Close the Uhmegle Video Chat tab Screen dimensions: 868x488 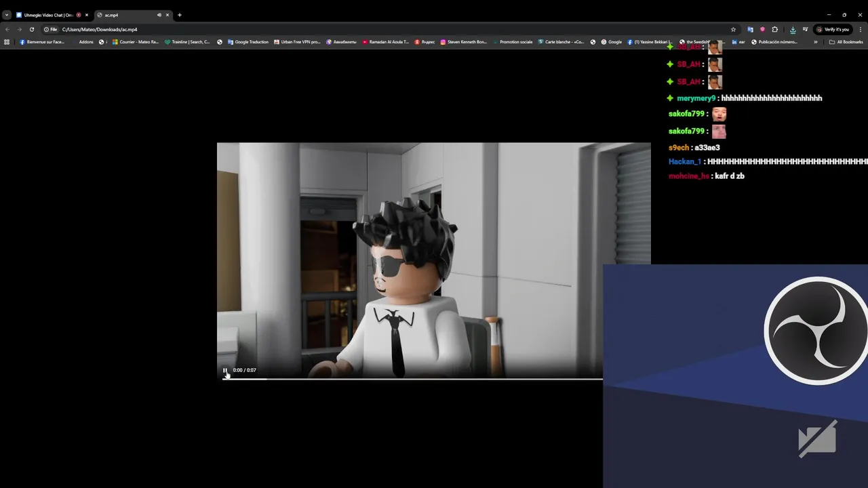[86, 15]
